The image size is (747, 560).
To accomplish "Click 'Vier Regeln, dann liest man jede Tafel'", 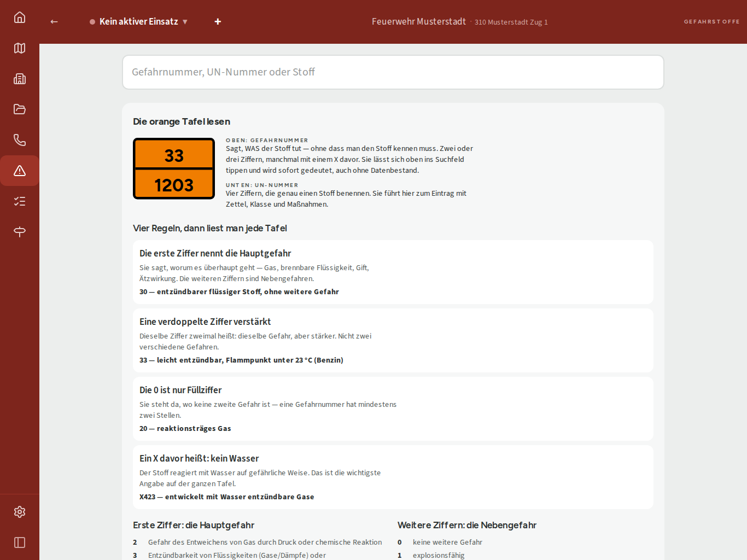I will [x=210, y=228].
